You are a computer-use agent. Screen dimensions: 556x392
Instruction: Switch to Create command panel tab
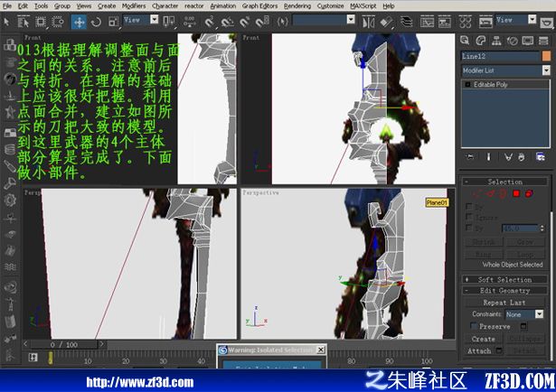[x=465, y=41]
